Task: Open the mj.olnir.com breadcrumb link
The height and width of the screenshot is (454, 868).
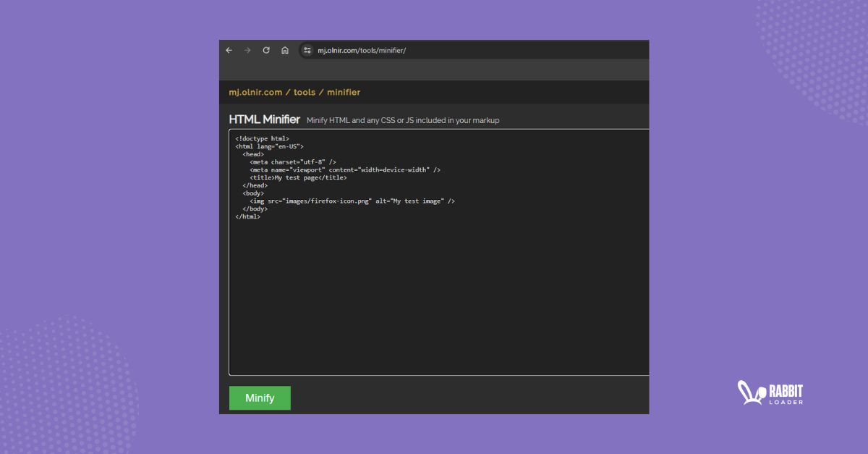Action: coord(255,93)
